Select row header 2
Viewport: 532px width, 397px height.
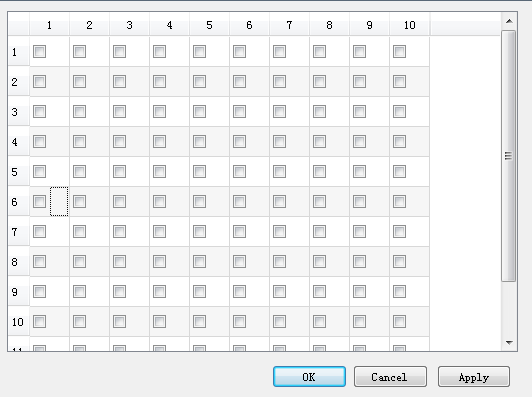19,82
